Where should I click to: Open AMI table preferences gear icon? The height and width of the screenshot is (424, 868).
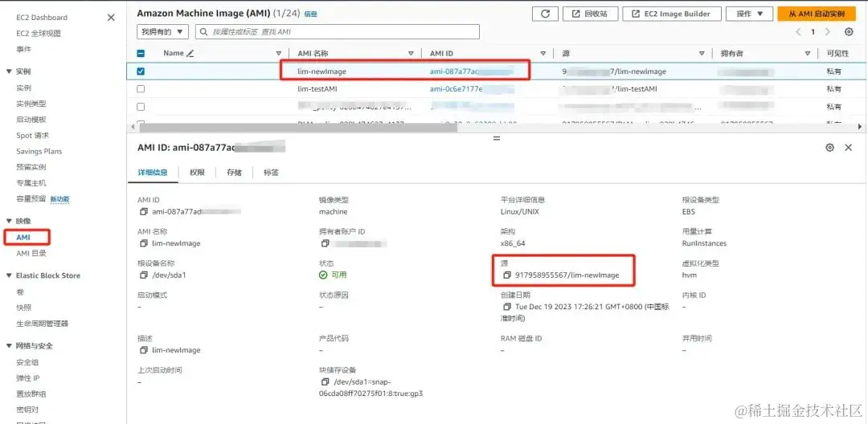coord(849,32)
